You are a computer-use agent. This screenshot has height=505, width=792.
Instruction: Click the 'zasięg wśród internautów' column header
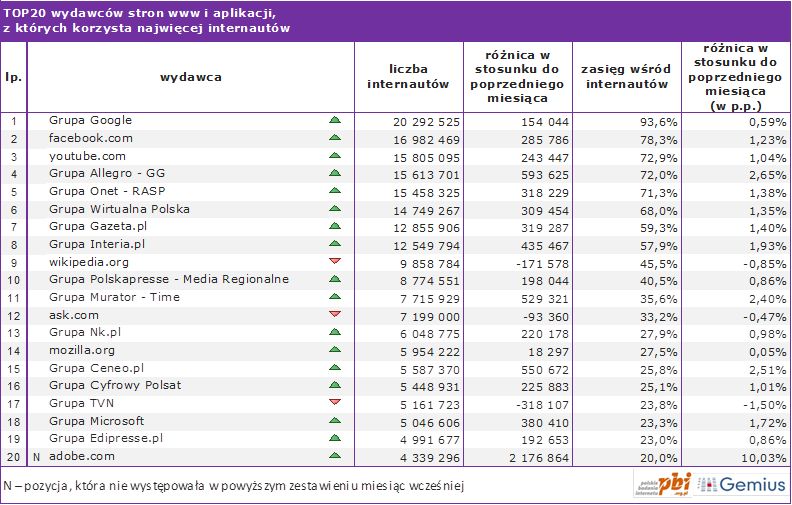pos(626,77)
